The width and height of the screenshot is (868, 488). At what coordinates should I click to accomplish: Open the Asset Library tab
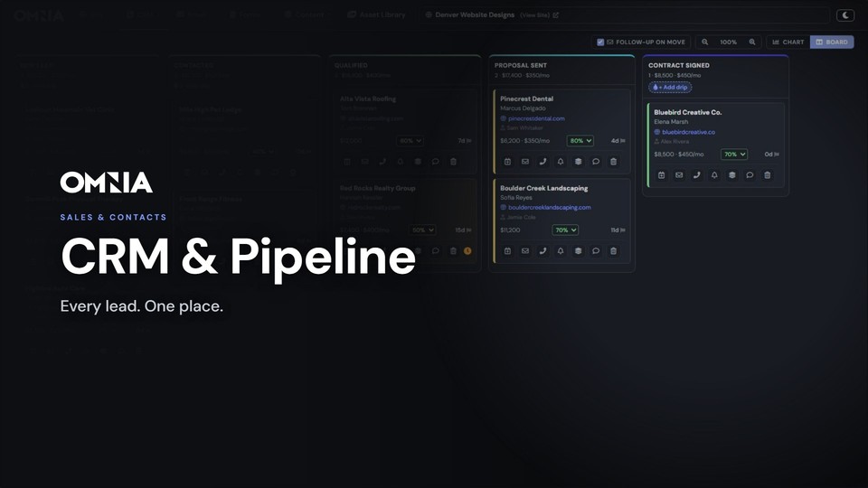[376, 15]
